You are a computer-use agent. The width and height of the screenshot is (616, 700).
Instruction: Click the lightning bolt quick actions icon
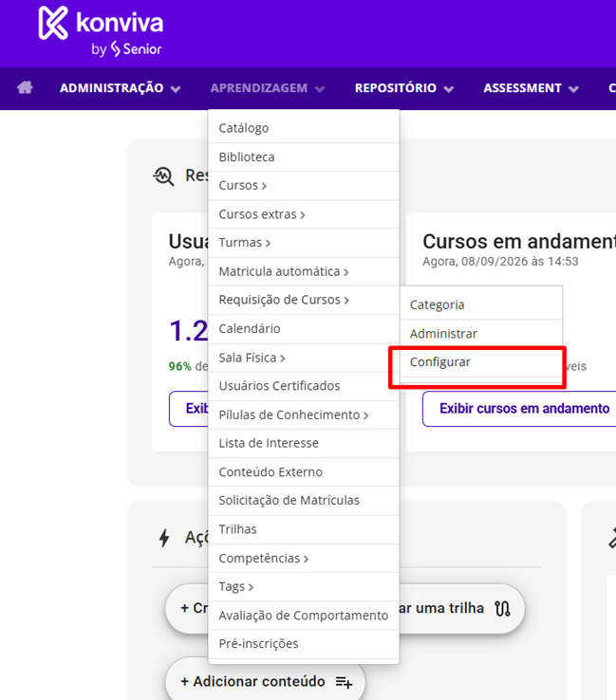tap(164, 538)
